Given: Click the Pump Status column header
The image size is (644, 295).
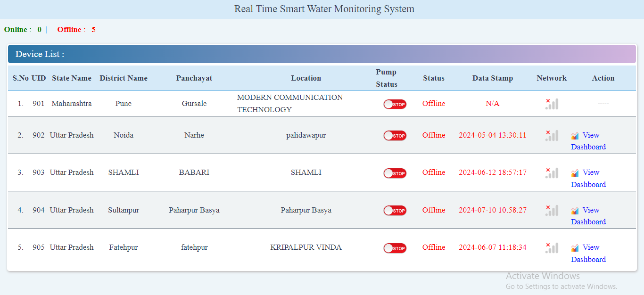Looking at the screenshot, I should pyautogui.click(x=387, y=78).
